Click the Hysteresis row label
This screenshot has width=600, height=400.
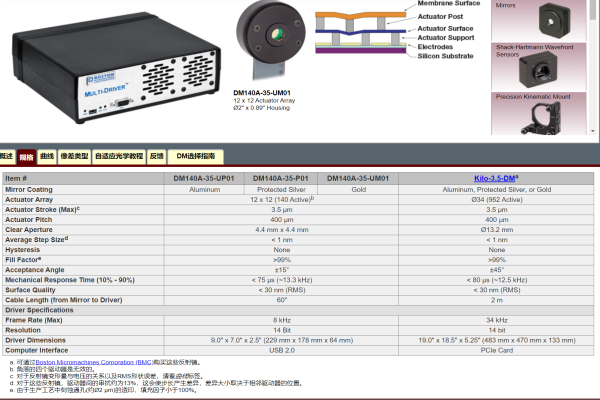(x=23, y=250)
